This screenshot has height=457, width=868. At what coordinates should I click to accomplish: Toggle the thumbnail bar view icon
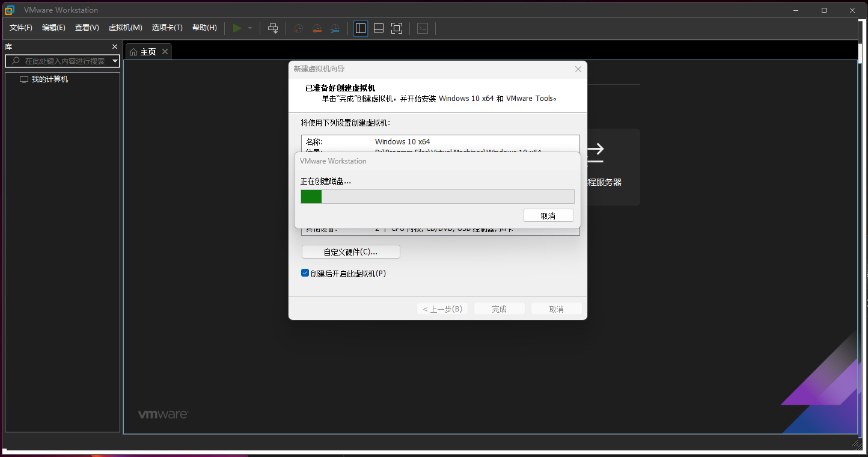(x=379, y=28)
